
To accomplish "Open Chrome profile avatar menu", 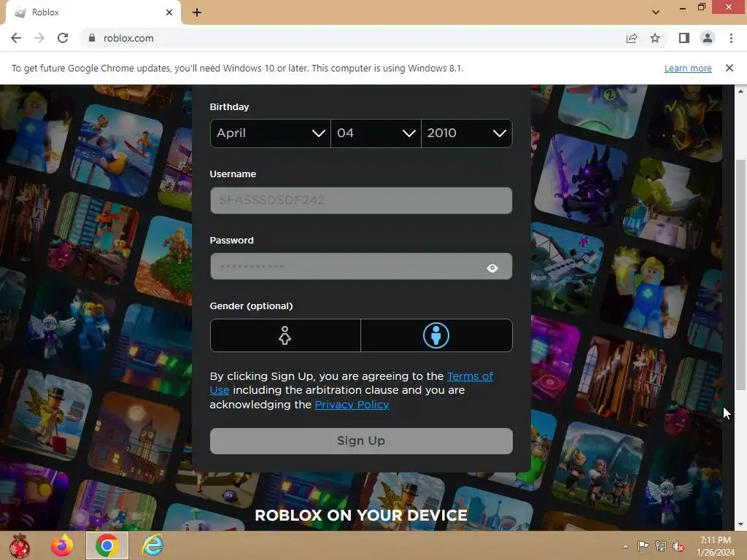I will (708, 38).
